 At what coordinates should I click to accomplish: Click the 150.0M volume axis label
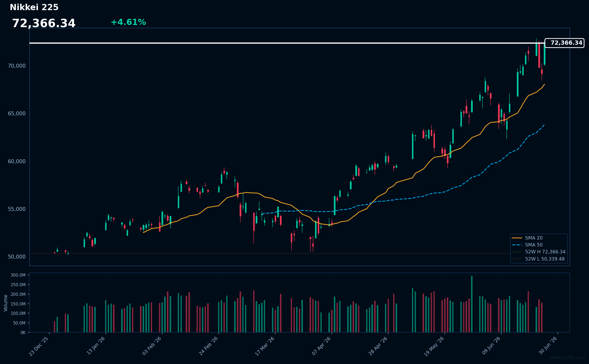pyautogui.click(x=18, y=304)
